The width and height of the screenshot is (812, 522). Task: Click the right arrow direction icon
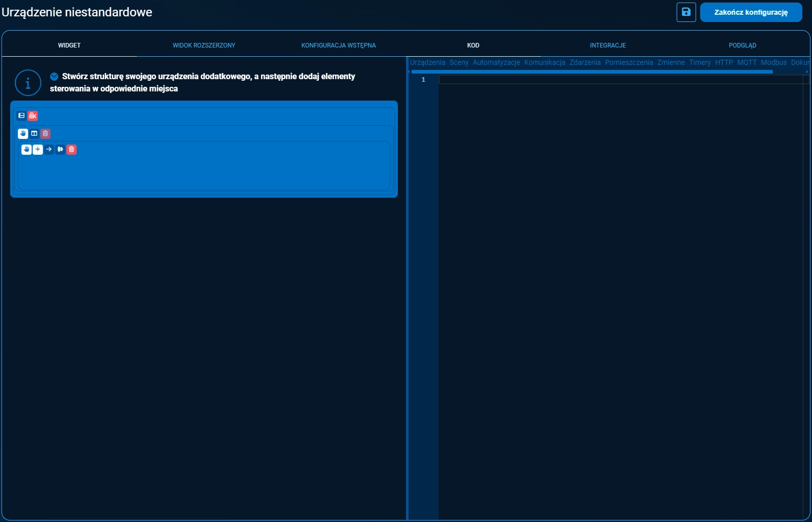(49, 149)
